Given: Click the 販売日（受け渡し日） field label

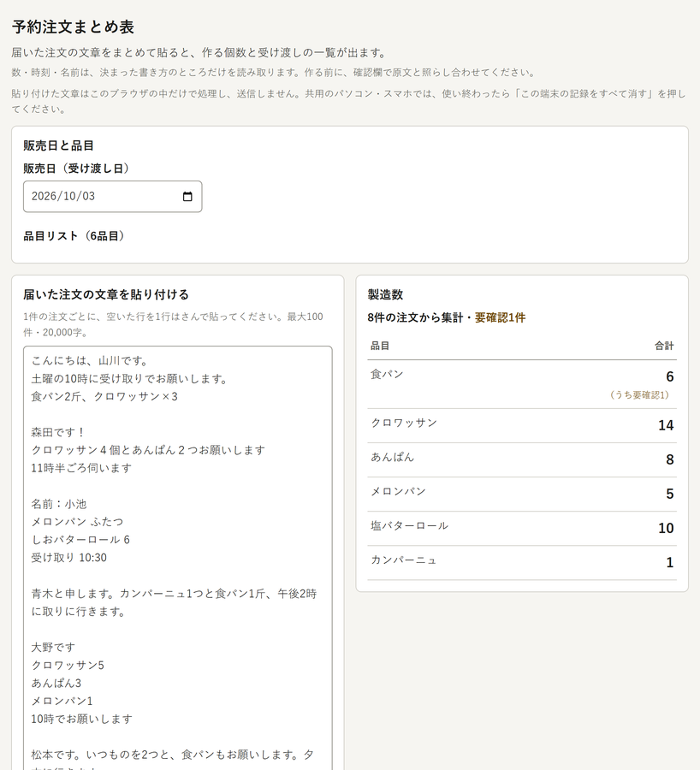Looking at the screenshot, I should pyautogui.click(x=76, y=169).
